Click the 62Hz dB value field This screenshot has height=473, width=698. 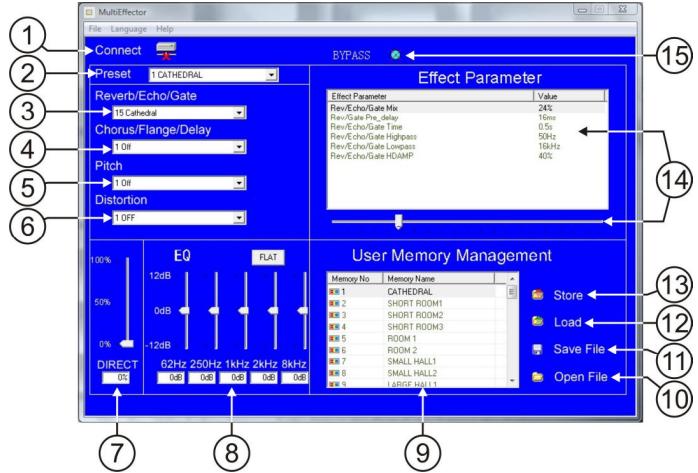tap(171, 378)
